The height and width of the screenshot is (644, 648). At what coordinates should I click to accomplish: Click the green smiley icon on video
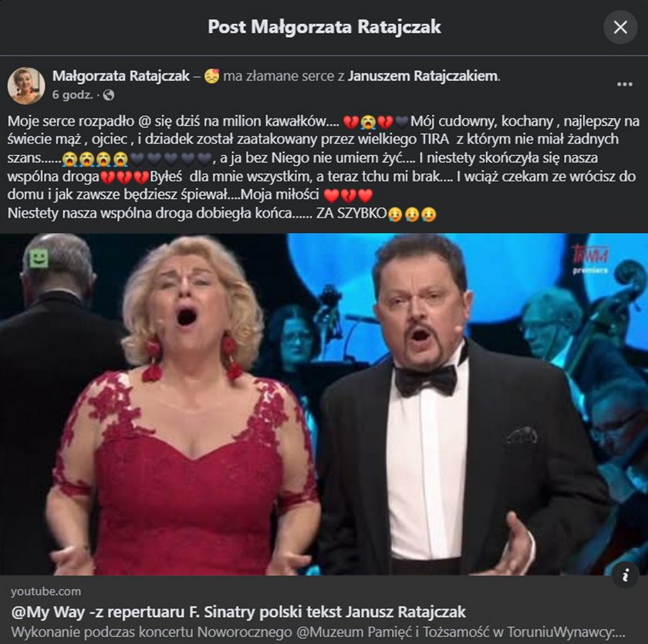point(39,258)
